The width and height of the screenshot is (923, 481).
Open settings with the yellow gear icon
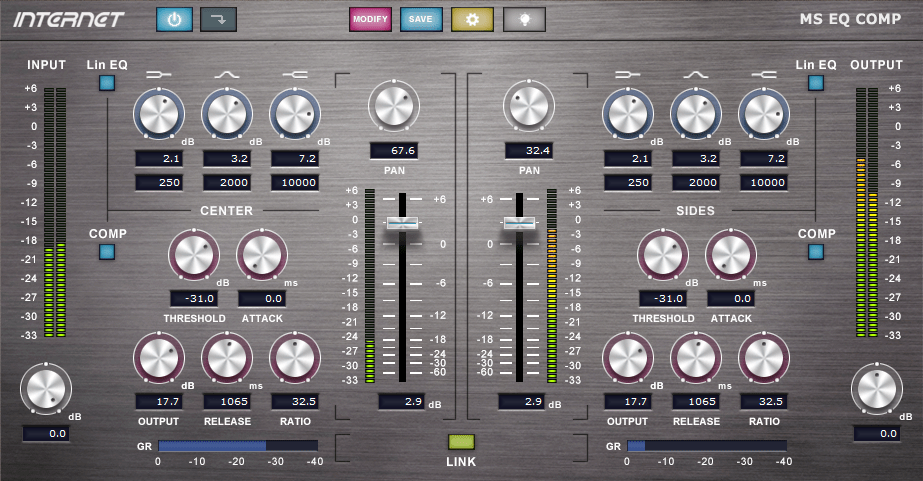472,19
